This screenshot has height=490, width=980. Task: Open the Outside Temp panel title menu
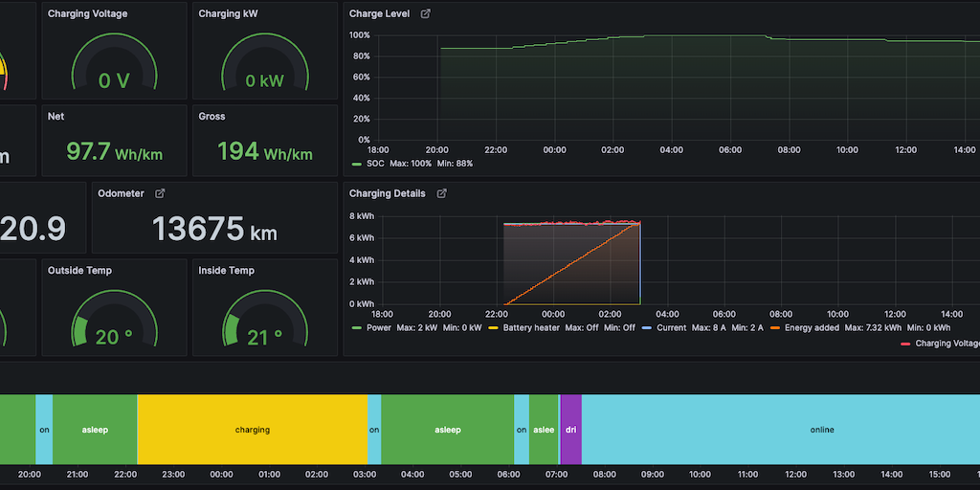coord(79,271)
